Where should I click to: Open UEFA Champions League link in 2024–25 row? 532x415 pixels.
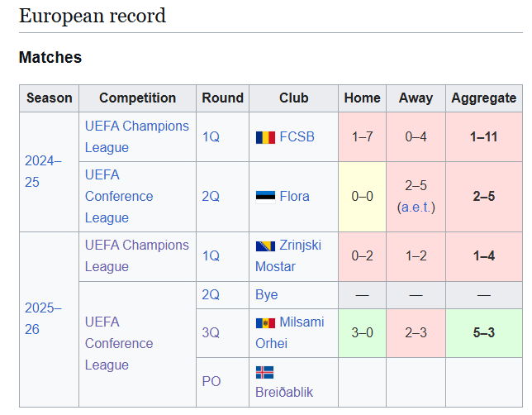[137, 137]
